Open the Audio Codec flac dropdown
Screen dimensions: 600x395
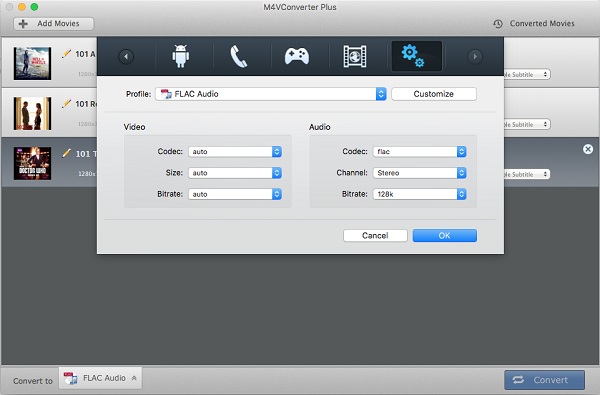click(x=420, y=152)
